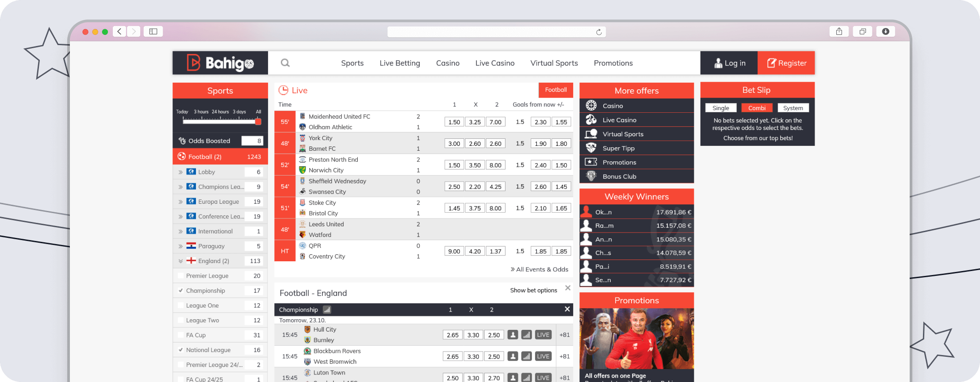980x382 pixels.
Task: Click the Championship table stats icon
Action: tap(327, 309)
